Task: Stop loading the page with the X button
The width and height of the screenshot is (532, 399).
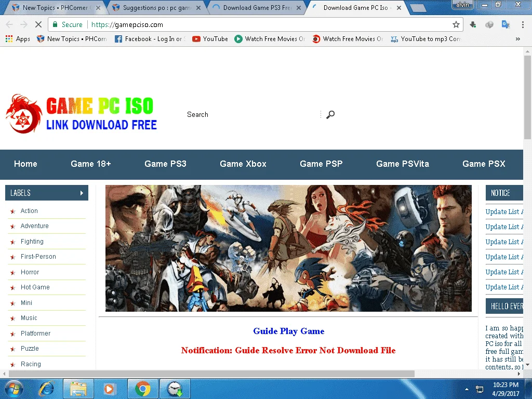Action: pos(38,24)
